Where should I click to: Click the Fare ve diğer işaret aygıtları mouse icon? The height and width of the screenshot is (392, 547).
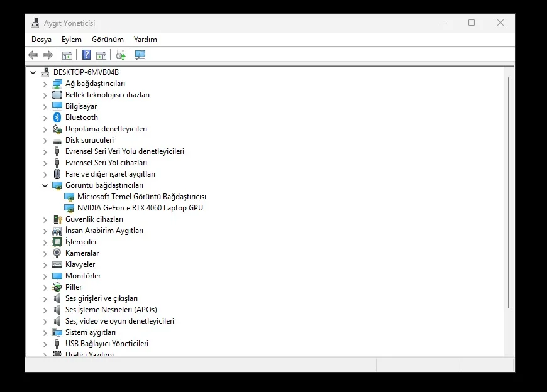(x=57, y=174)
